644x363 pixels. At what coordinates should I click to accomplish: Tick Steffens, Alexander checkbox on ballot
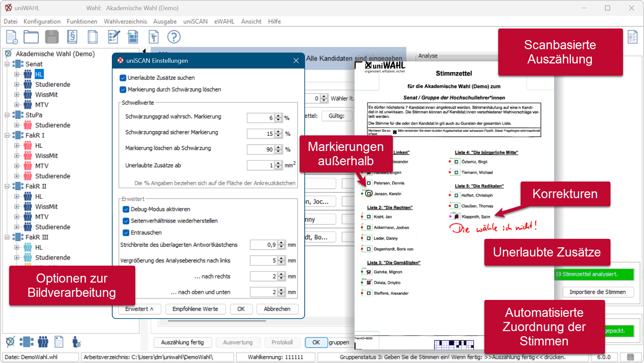coord(369,293)
